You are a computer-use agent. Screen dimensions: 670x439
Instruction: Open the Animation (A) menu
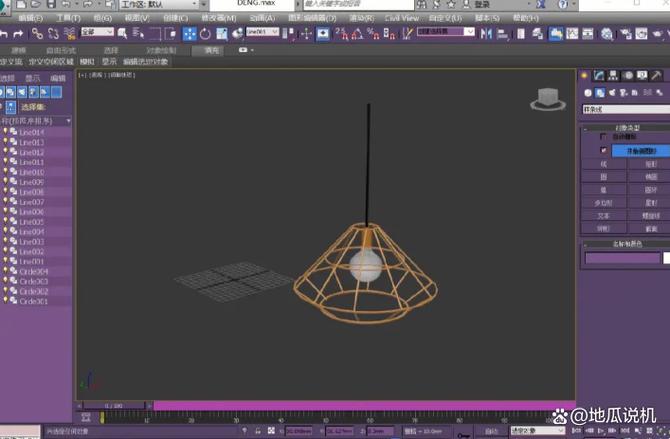pyautogui.click(x=262, y=18)
